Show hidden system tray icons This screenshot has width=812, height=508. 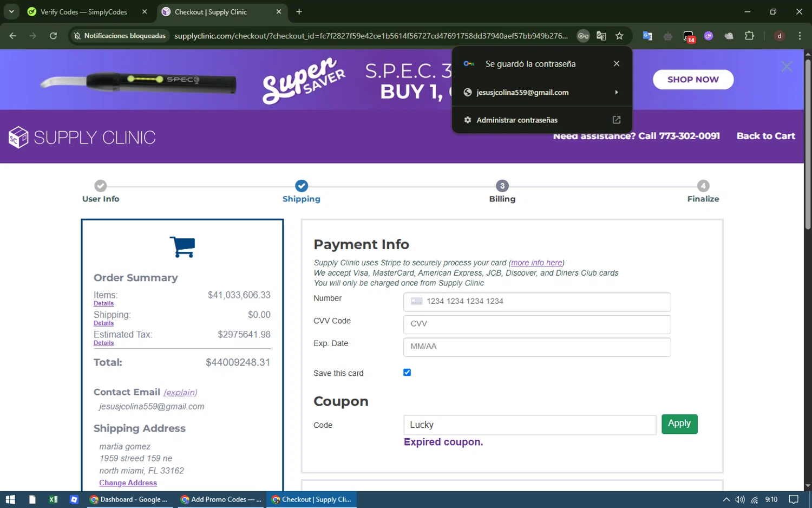click(x=726, y=499)
